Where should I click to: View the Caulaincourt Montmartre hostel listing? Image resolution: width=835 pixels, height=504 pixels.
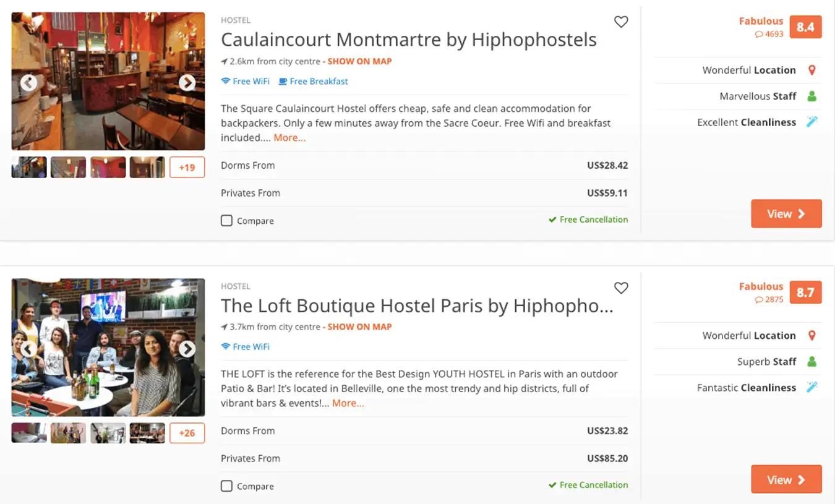pos(786,214)
